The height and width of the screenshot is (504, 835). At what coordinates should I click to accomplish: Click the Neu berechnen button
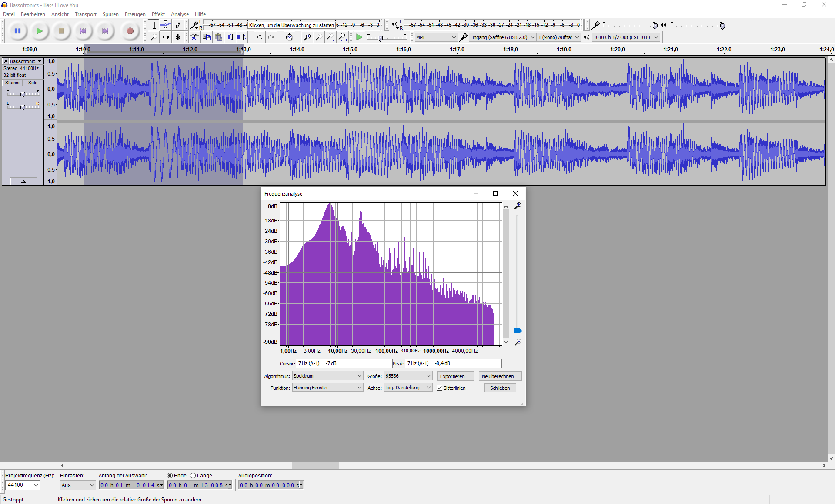tap(500, 376)
